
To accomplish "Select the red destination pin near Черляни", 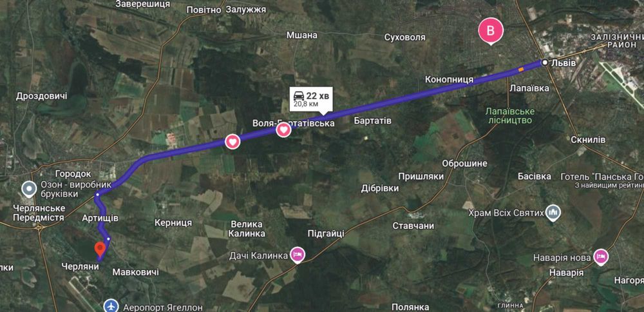I will 99,250.
